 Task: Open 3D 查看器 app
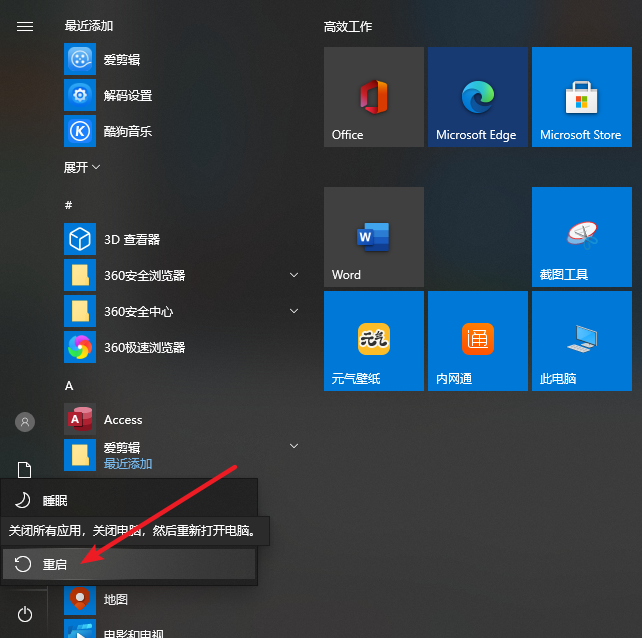point(131,240)
